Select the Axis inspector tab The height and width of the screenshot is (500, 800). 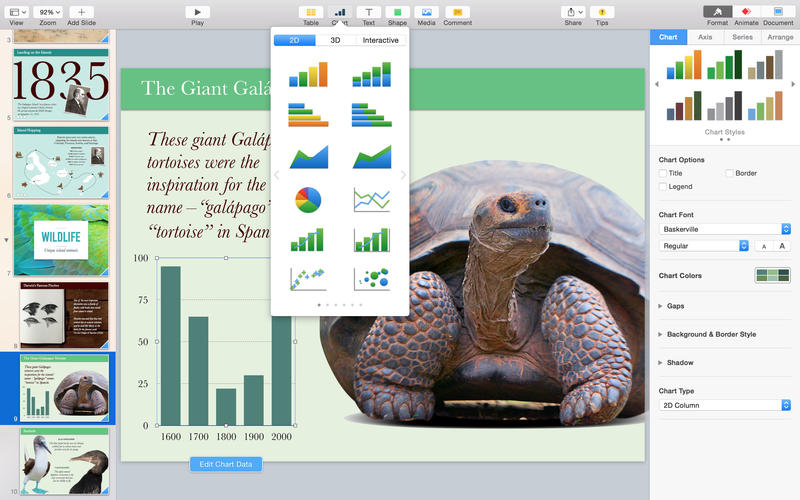click(705, 37)
